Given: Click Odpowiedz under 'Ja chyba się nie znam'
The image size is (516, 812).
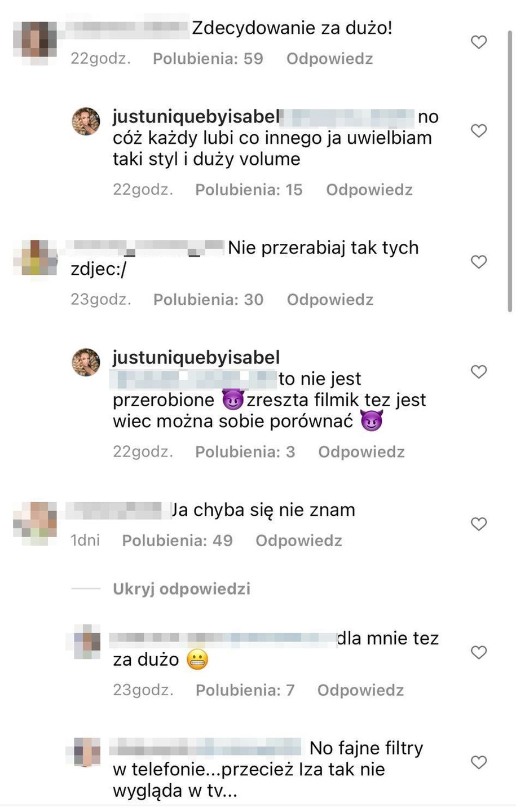Looking at the screenshot, I should [x=299, y=541].
